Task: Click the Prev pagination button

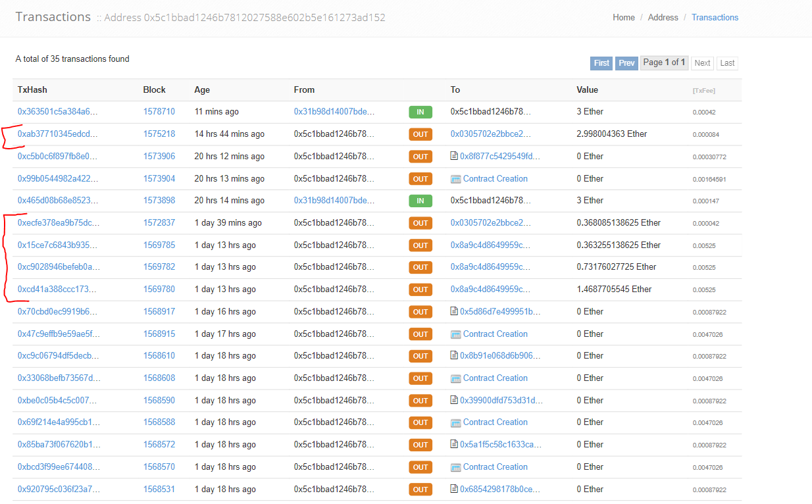Action: [626, 63]
